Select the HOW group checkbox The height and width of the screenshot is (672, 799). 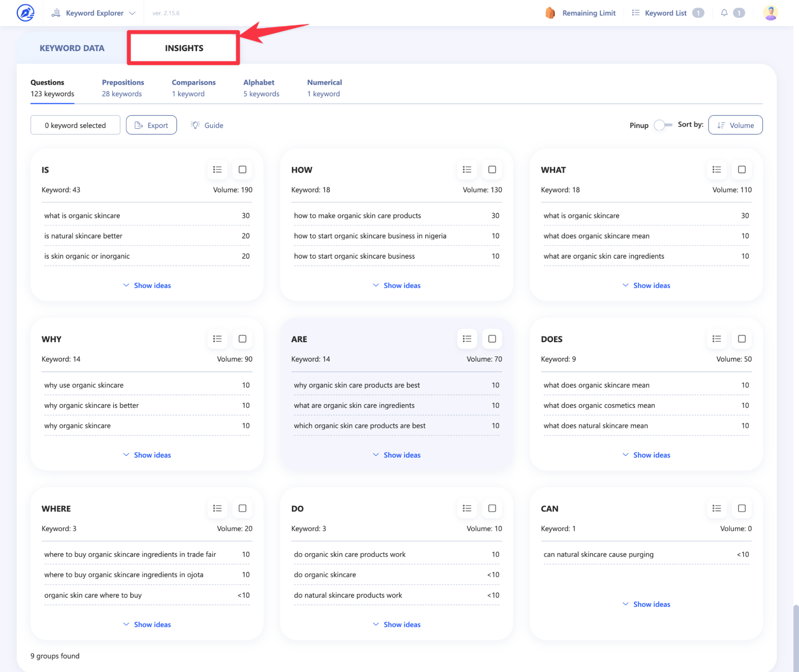[492, 169]
